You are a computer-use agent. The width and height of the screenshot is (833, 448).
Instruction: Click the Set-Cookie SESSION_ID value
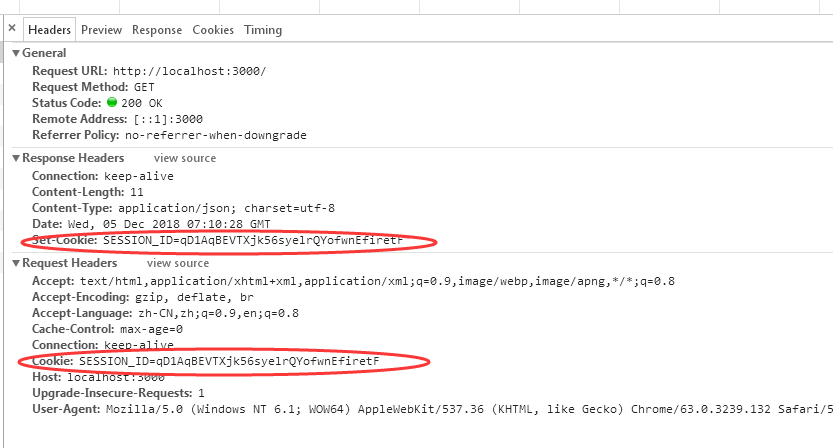(x=253, y=240)
